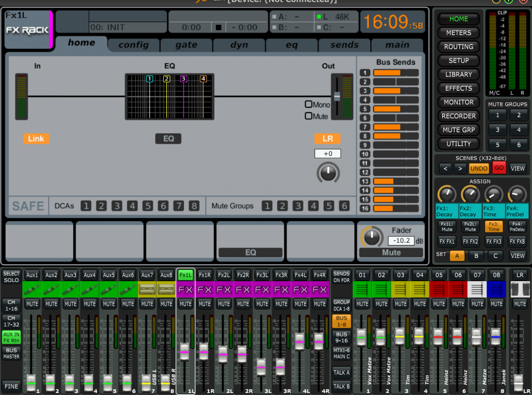
Task: Click the Aux7 USB L tape icon
Action: point(147,289)
